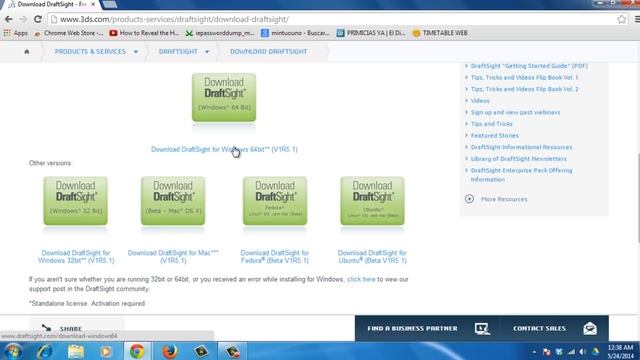Screen dimensions: 640x360
Task: Open the Products & Services breadcrumb menu
Action: tap(90, 52)
